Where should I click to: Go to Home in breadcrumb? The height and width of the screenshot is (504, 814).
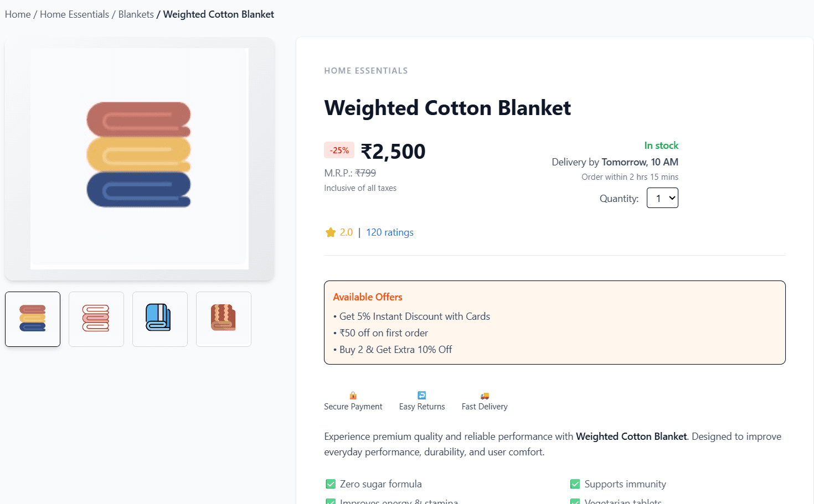point(18,14)
